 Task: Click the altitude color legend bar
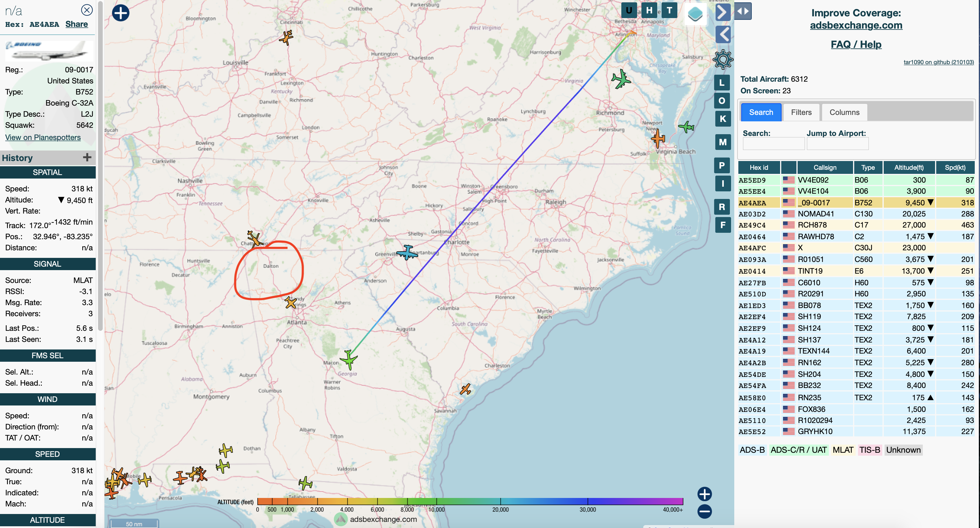(470, 501)
